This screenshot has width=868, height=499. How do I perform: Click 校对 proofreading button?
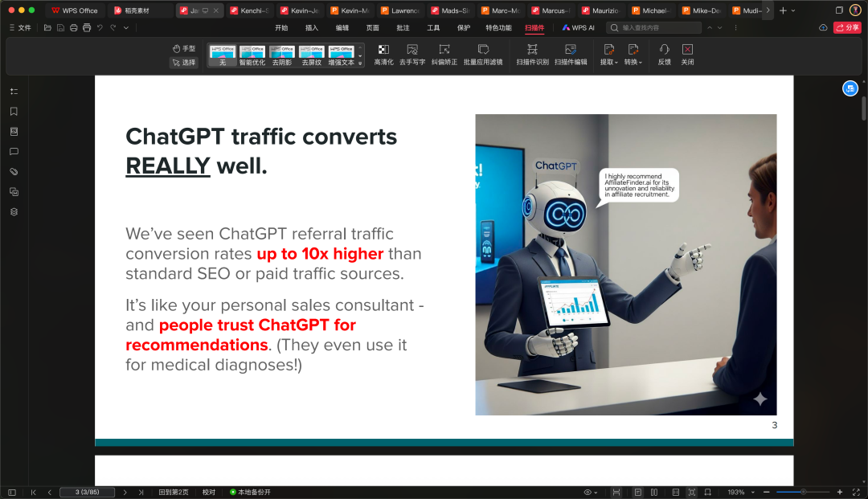[209, 492]
